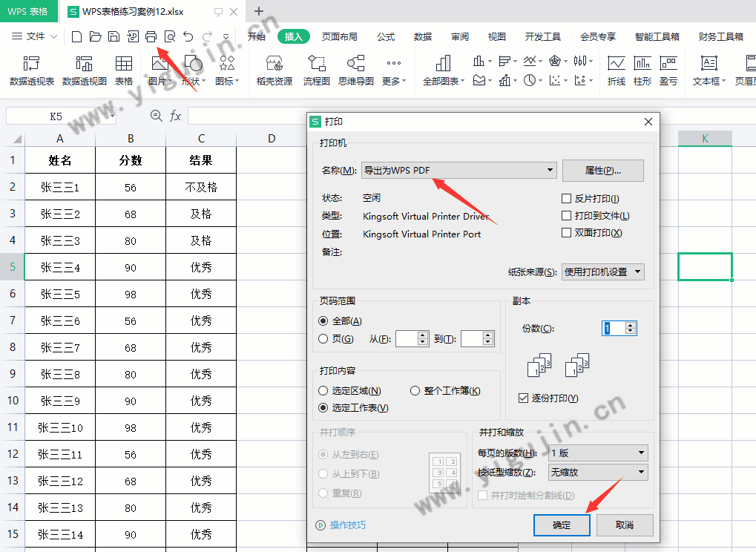
Task: Click the 确定 button in print dialog
Action: (x=562, y=525)
